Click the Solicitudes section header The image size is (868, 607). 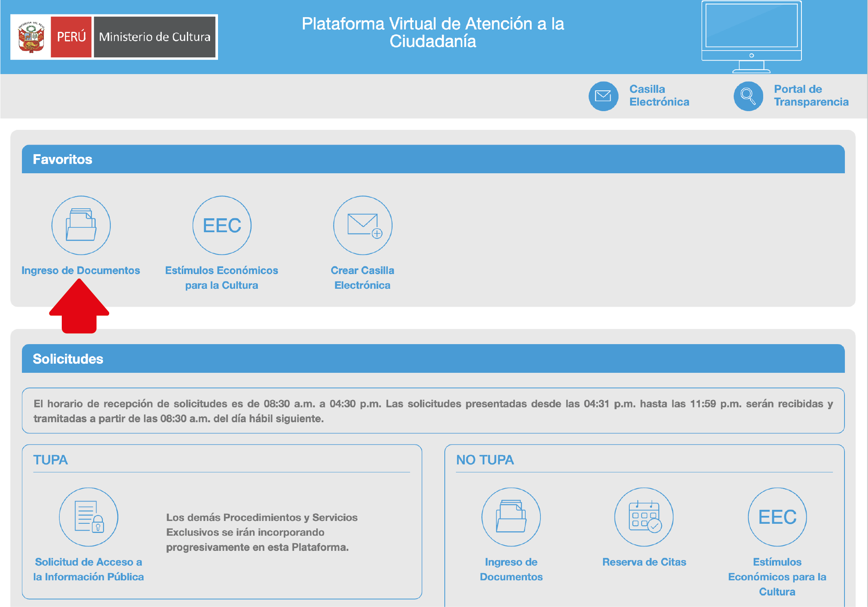[433, 358]
